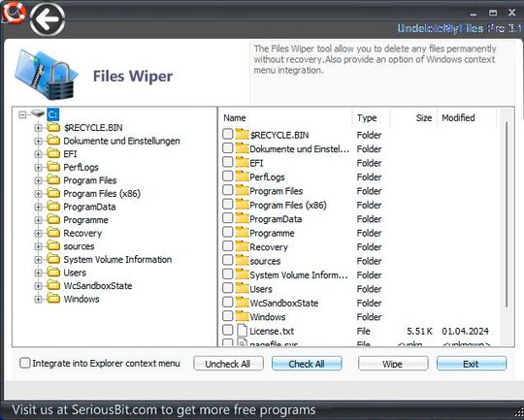The image size is (524, 420).
Task: Check the PerfLogs row checkbox
Action: tap(228, 177)
